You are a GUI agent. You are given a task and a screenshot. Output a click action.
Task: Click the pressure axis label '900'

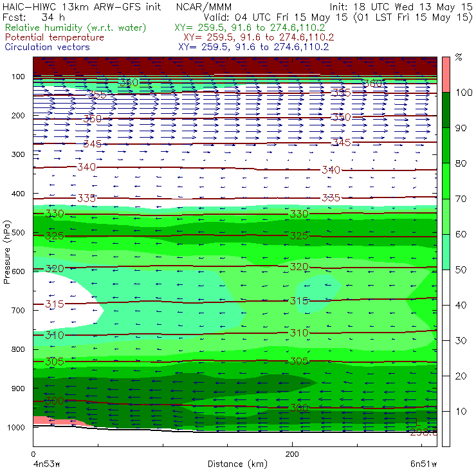click(x=18, y=389)
